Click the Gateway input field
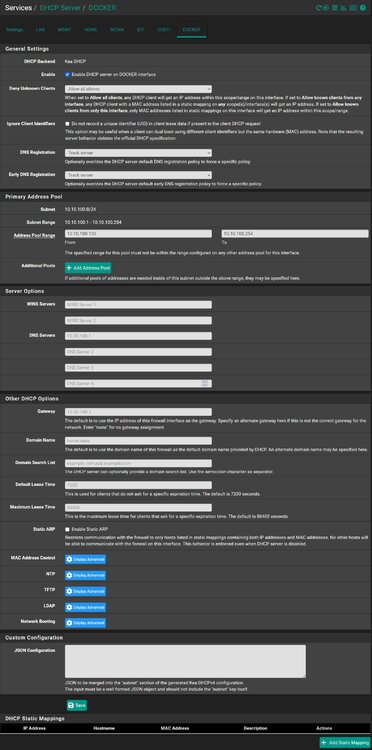Screen dimensions: 372x750 click(x=138, y=412)
